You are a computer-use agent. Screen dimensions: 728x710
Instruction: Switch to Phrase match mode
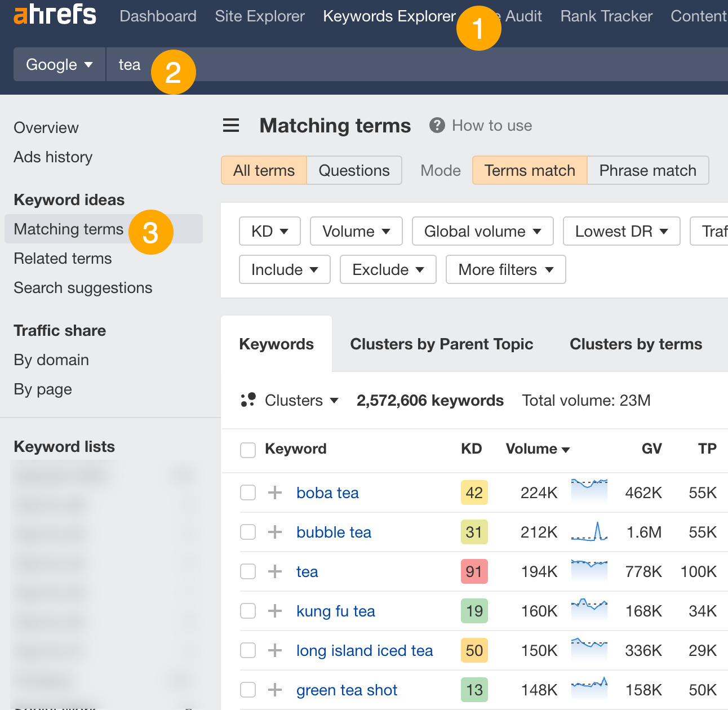(x=647, y=170)
